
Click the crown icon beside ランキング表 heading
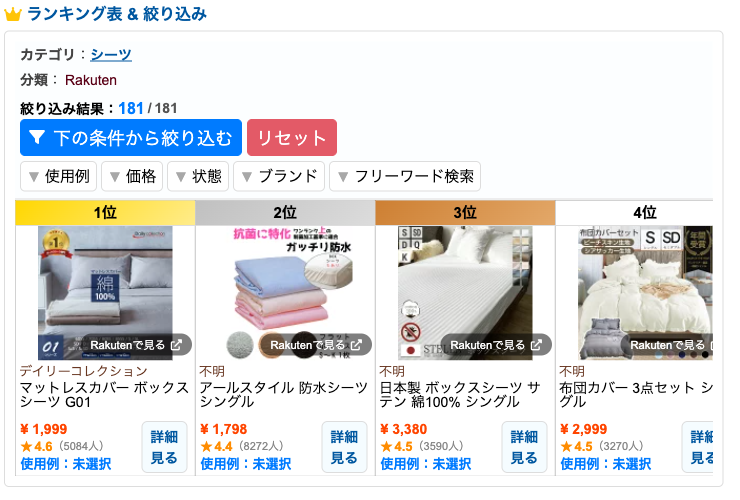tap(13, 14)
